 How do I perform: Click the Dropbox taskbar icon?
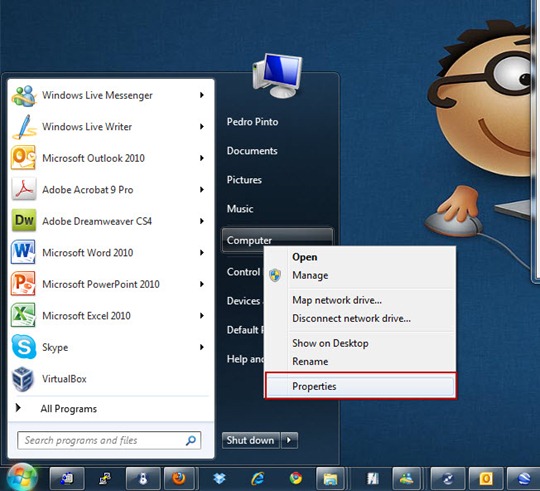click(x=219, y=479)
